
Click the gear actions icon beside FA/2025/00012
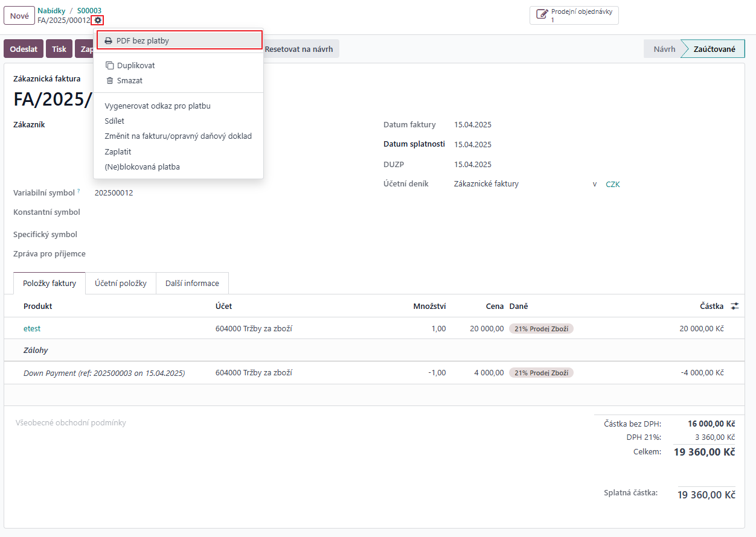click(98, 21)
